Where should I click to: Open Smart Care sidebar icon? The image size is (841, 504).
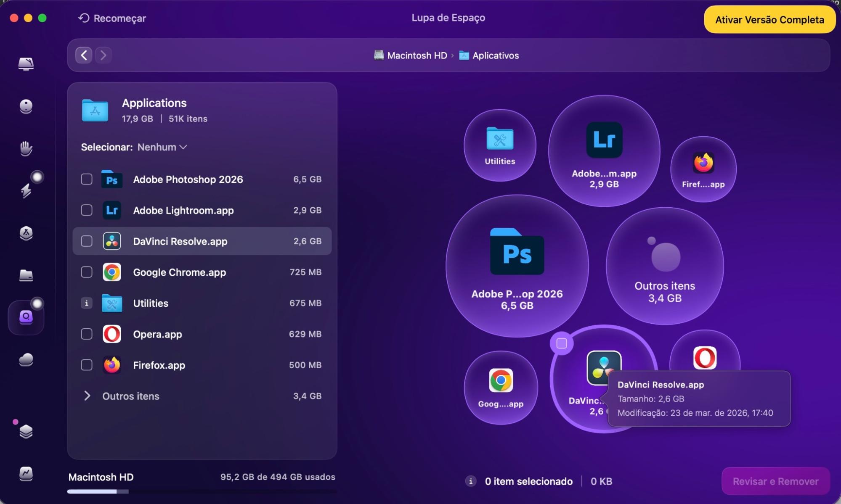point(26,64)
